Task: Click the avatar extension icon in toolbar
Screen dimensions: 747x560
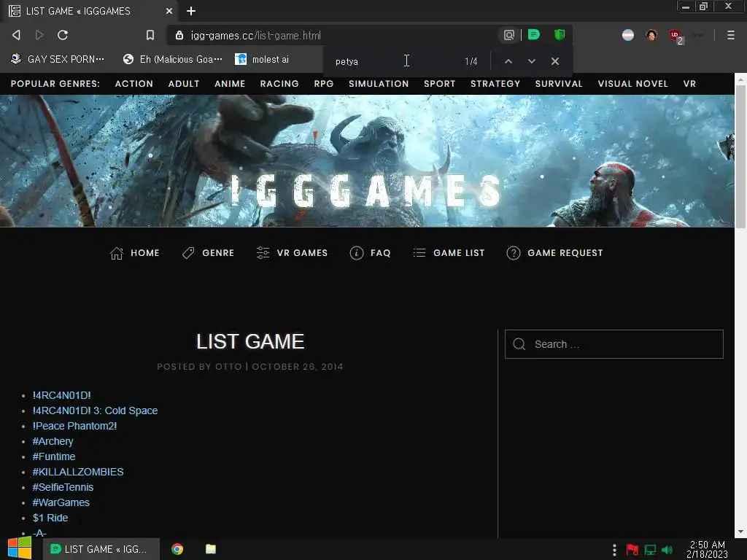Action: [x=651, y=35]
